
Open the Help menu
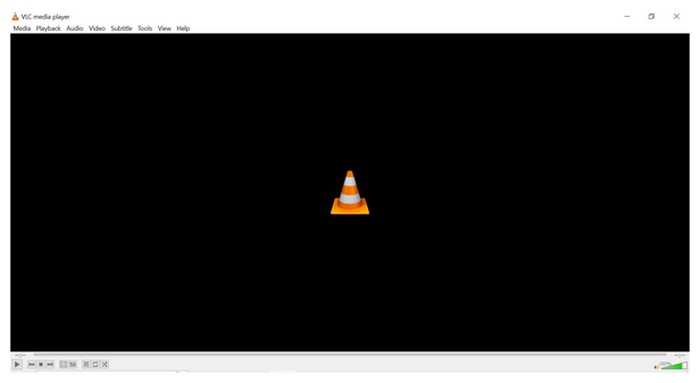point(183,28)
